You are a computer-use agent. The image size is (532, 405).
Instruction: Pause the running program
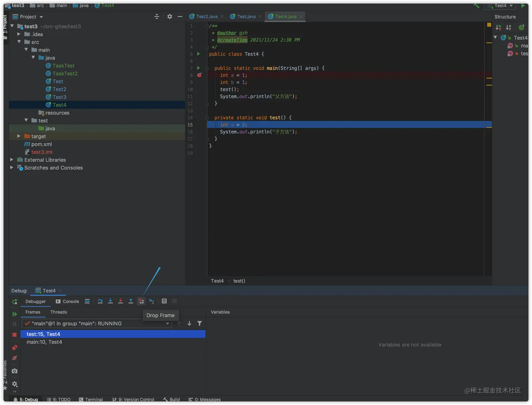click(14, 324)
